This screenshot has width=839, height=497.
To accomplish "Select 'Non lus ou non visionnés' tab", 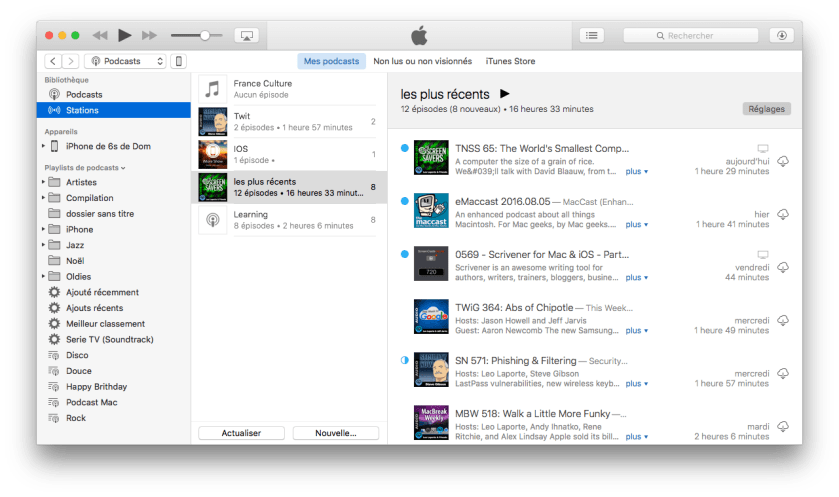I will click(x=424, y=61).
